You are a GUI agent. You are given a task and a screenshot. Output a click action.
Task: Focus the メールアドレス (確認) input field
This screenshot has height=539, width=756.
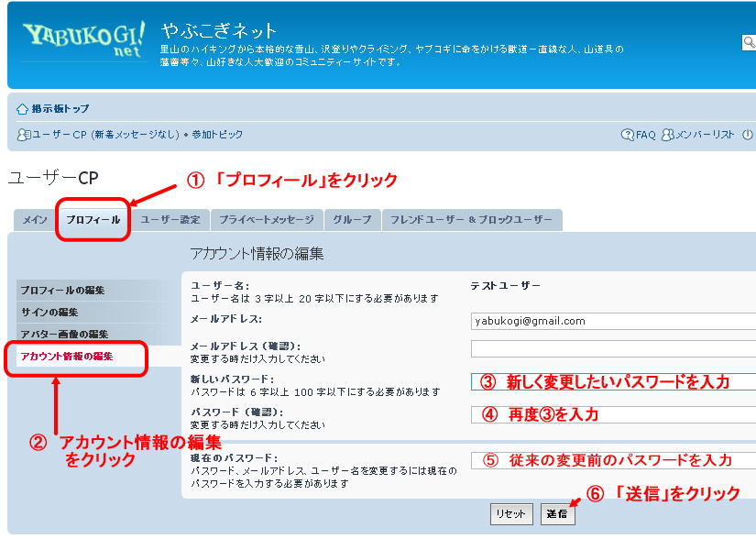[612, 349]
